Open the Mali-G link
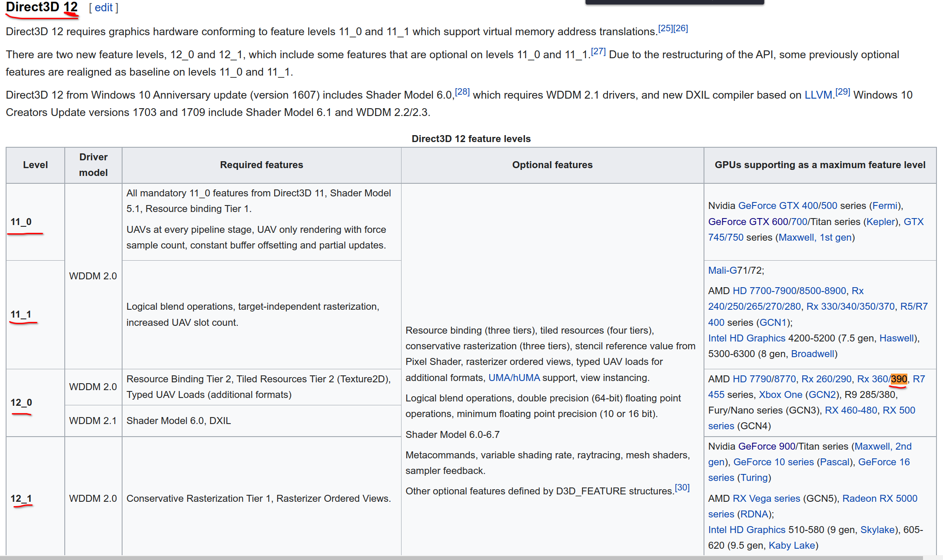This screenshot has width=943, height=560. [723, 270]
